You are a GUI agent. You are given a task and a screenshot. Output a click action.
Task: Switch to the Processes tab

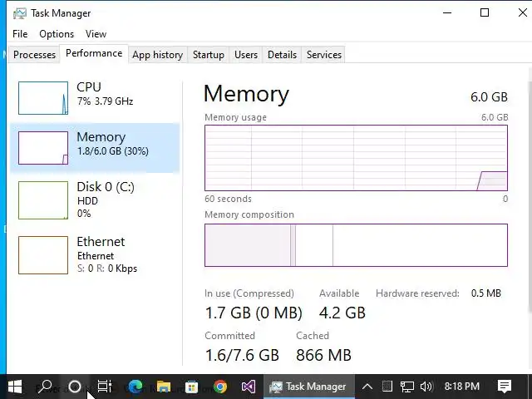click(35, 55)
